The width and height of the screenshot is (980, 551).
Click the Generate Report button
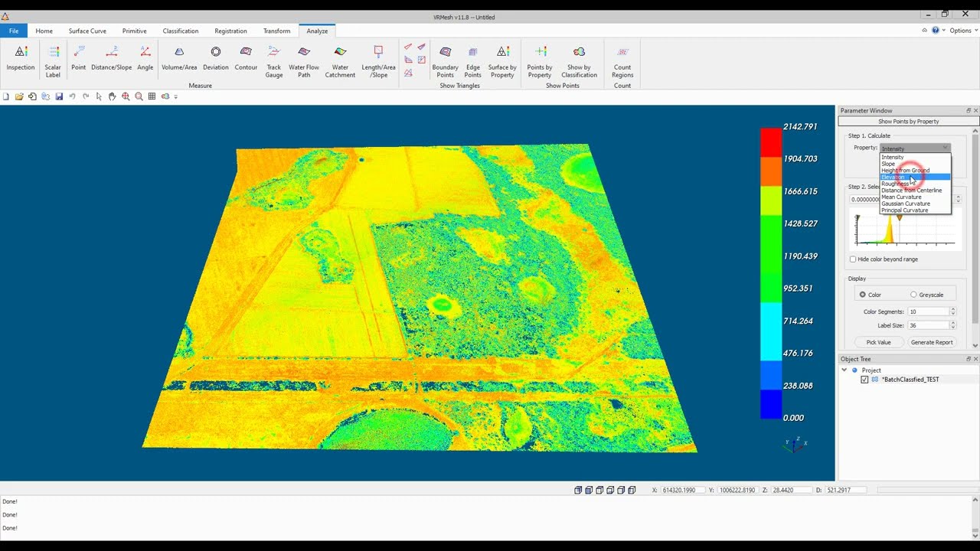[932, 342]
